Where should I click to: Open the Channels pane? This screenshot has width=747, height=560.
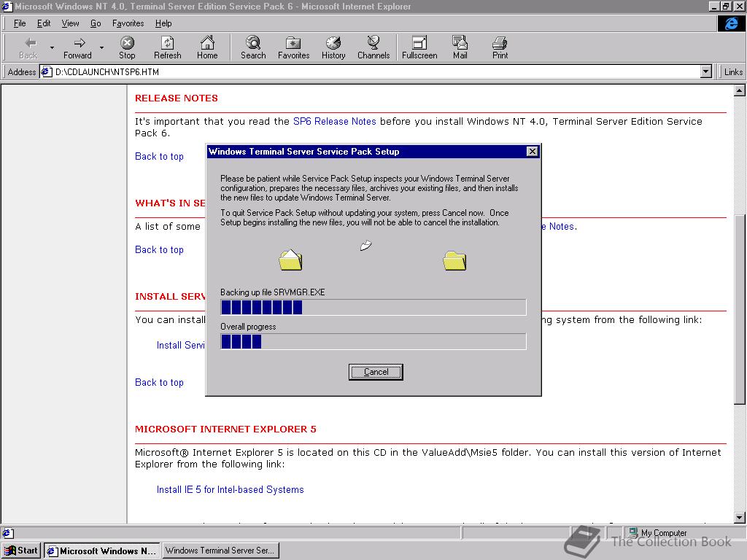(x=373, y=48)
